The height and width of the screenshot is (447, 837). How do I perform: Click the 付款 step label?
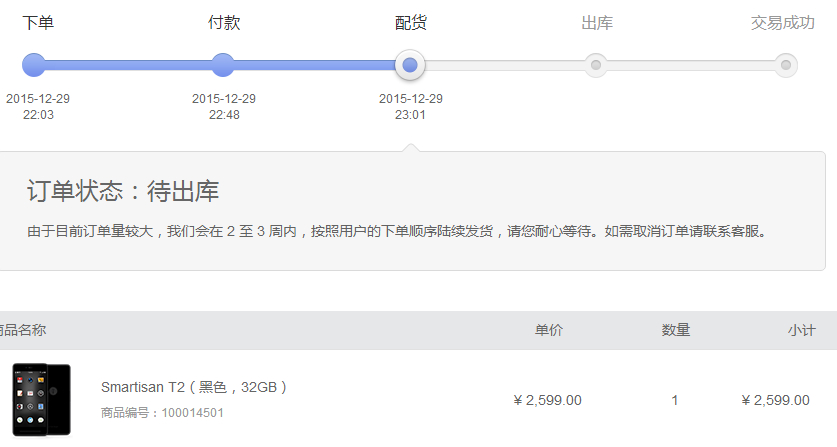[224, 23]
